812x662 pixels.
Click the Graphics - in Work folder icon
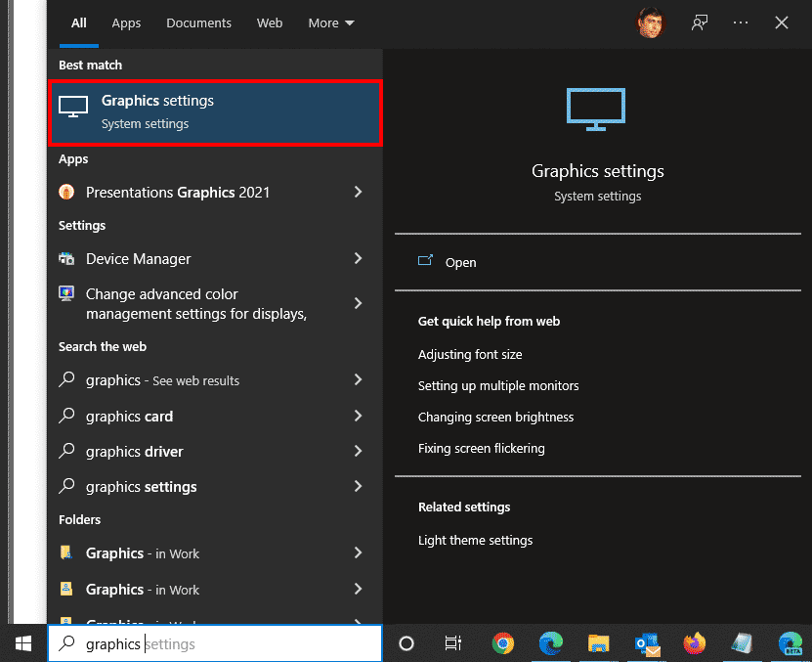click(65, 552)
